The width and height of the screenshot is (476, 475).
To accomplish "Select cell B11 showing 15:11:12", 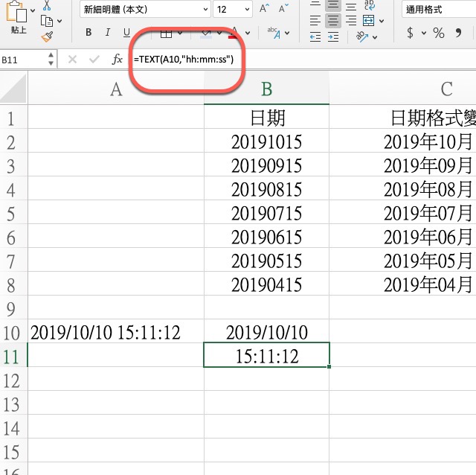I will 266,356.
